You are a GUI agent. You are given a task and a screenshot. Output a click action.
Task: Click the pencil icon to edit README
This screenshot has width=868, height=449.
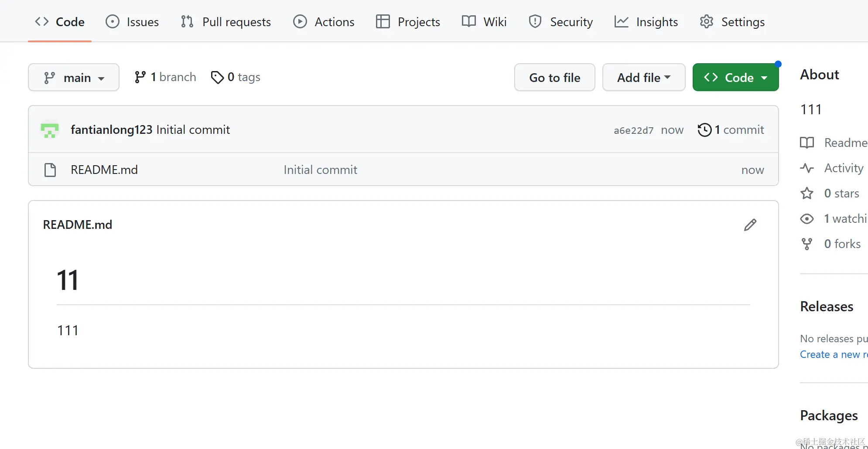click(750, 225)
